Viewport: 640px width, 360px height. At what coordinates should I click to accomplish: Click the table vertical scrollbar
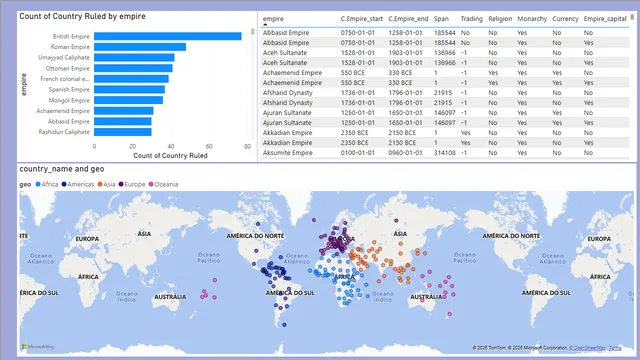coord(632,17)
